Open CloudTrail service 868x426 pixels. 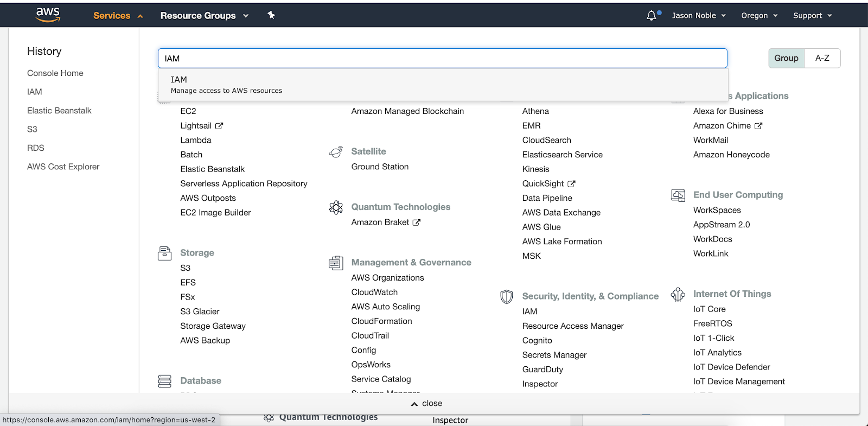click(x=370, y=336)
